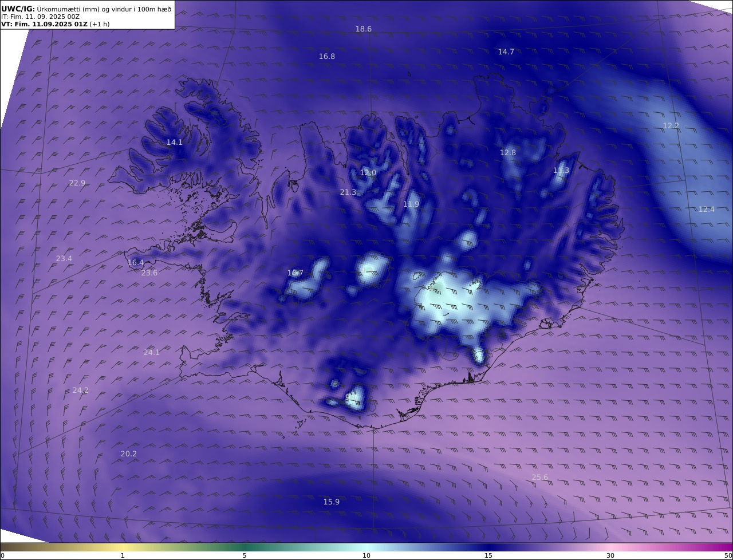Click the 21.3 value on the map
The image size is (733, 560).
coord(348,192)
